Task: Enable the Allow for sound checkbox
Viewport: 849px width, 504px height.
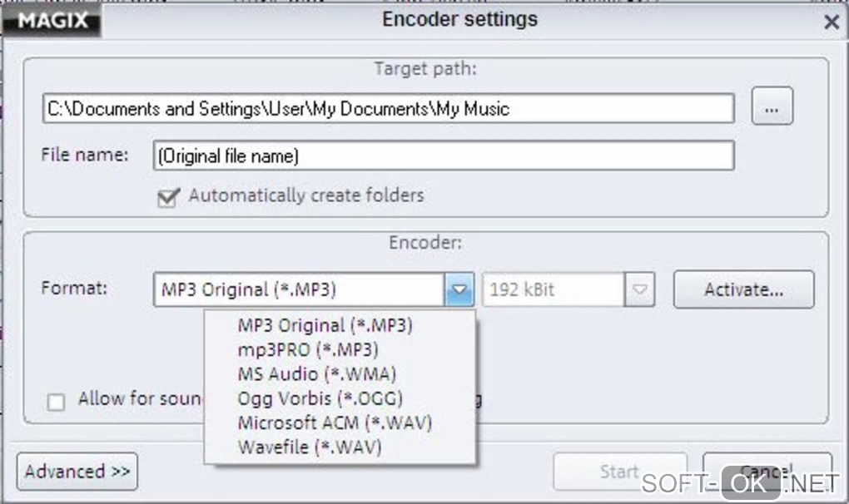Action: [x=57, y=403]
